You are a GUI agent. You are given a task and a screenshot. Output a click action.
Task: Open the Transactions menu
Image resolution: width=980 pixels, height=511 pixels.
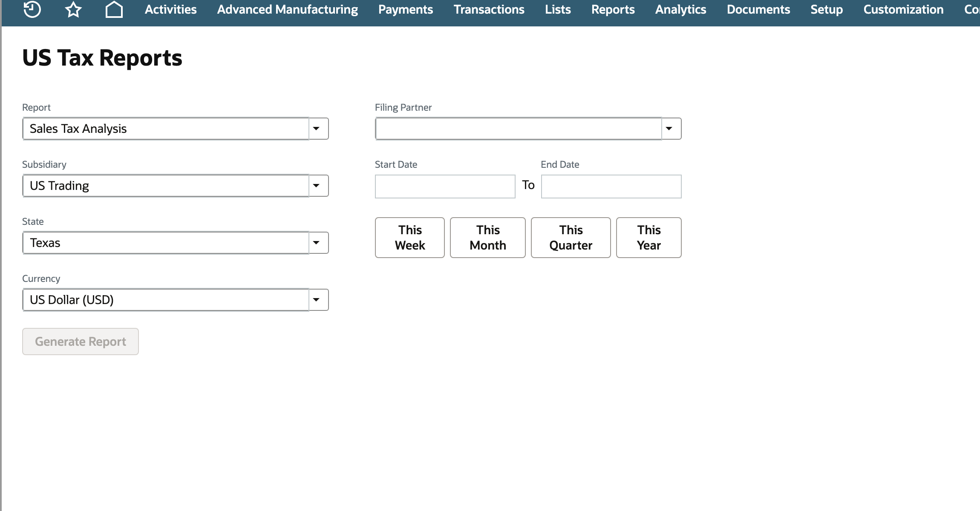pos(489,9)
